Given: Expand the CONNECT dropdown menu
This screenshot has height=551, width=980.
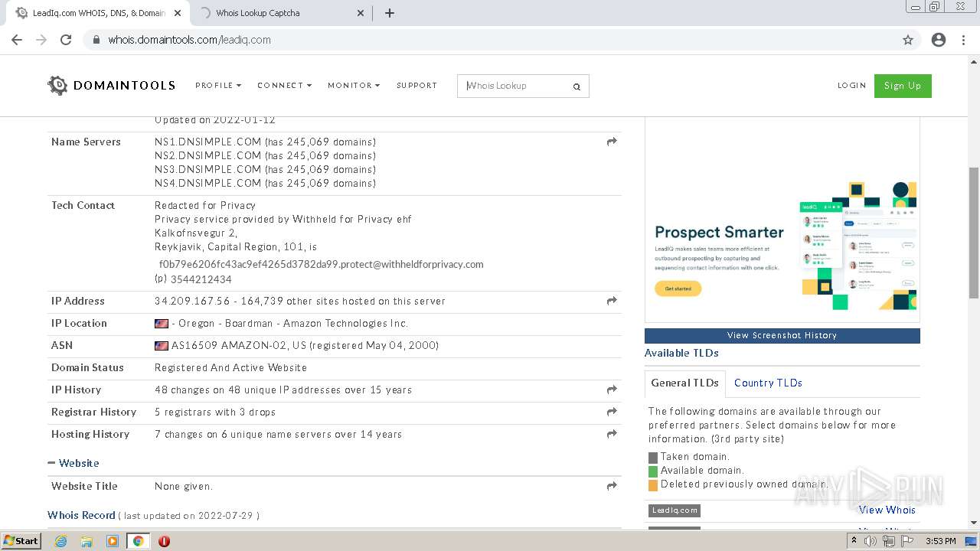Looking at the screenshot, I should (x=285, y=86).
